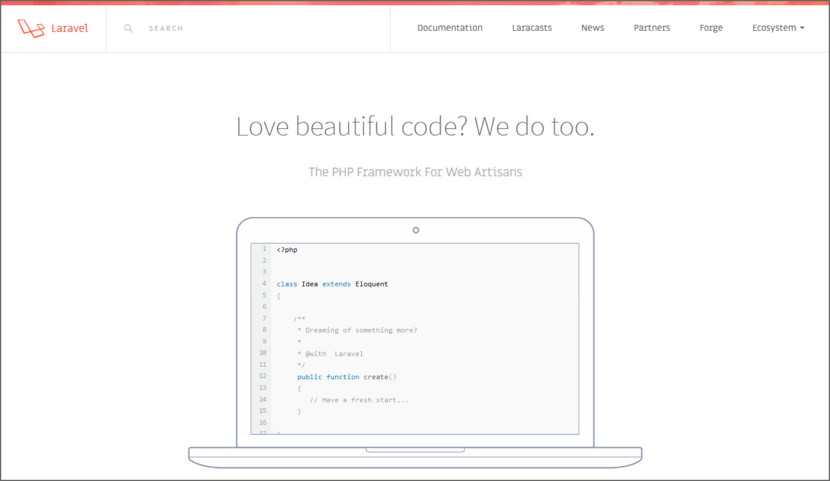The image size is (830, 481).
Task: Go to Laracasts in navigation
Action: point(531,28)
